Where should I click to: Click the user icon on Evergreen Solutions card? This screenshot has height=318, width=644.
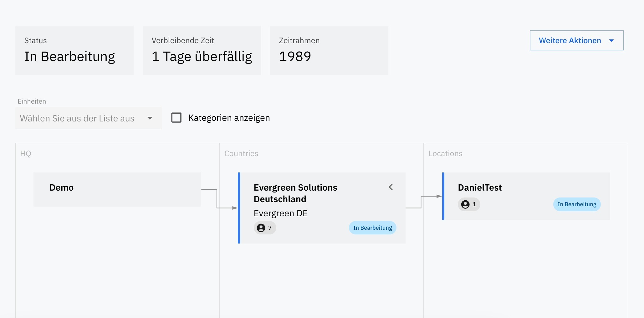click(261, 228)
